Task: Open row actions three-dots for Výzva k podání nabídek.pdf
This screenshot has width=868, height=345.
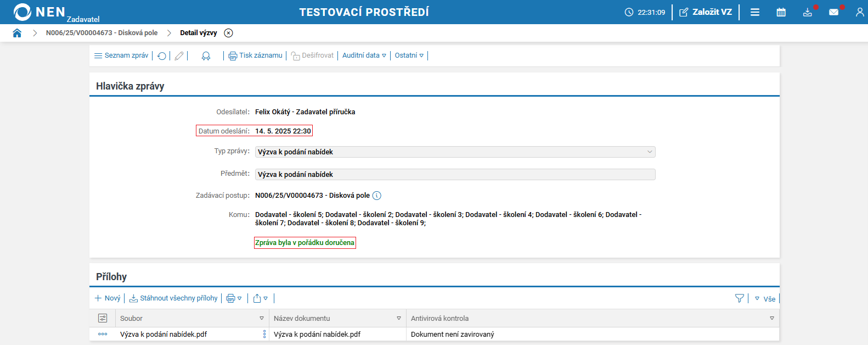Action: (103, 334)
